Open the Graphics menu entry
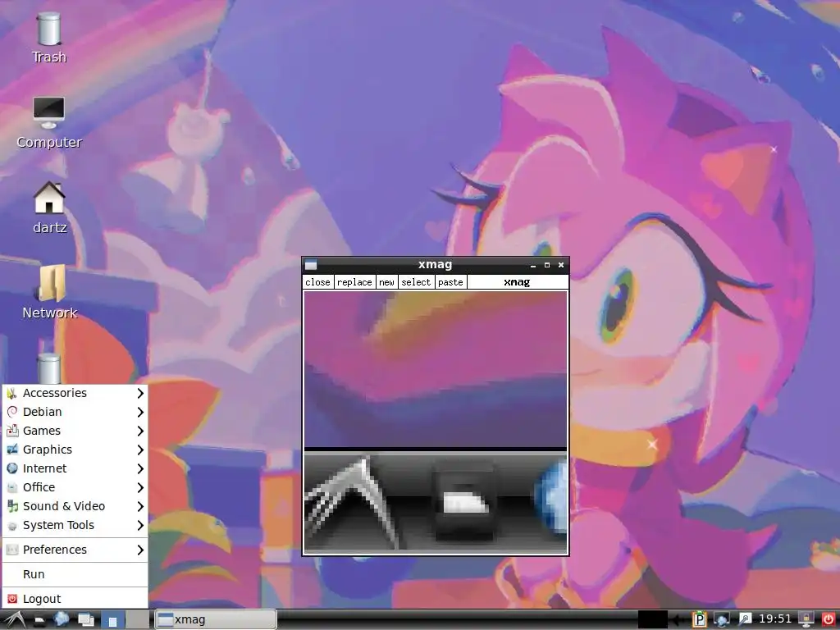840x630 pixels. click(x=75, y=450)
